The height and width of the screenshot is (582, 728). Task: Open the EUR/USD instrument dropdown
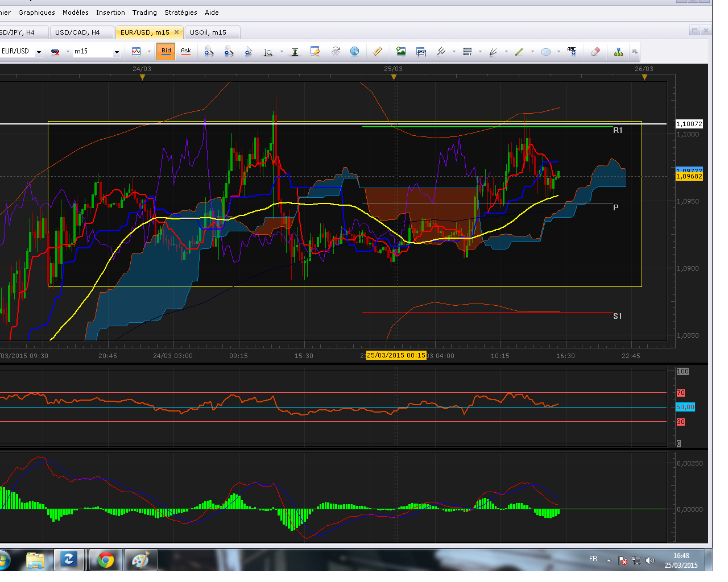point(39,52)
